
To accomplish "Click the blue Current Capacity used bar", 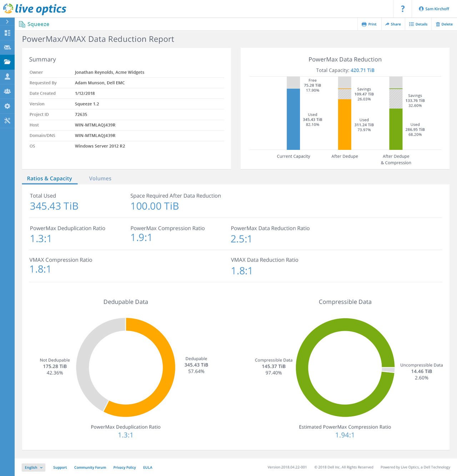I will 293,119.
